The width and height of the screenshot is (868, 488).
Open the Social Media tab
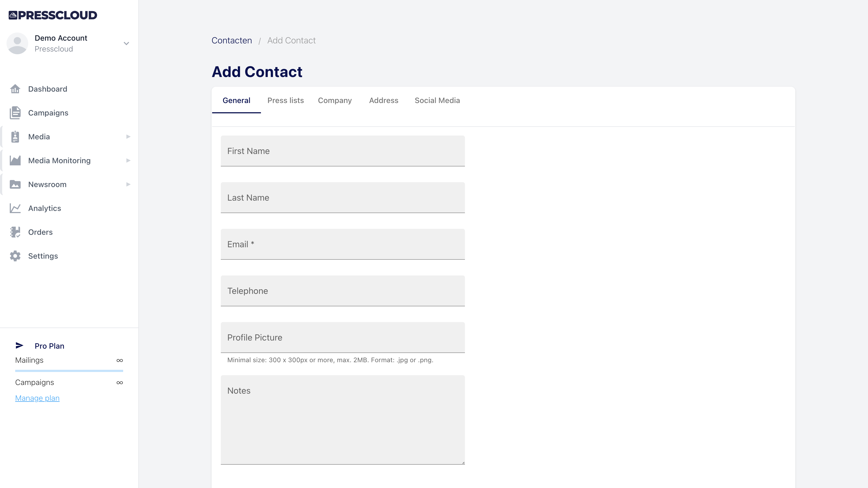(437, 100)
